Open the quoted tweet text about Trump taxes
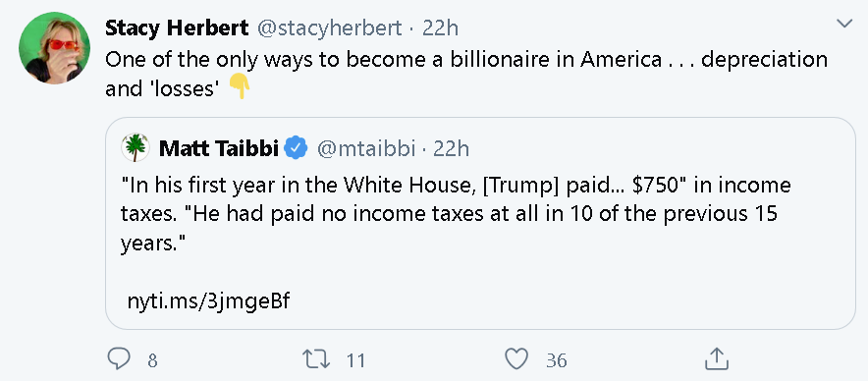 pyautogui.click(x=456, y=214)
